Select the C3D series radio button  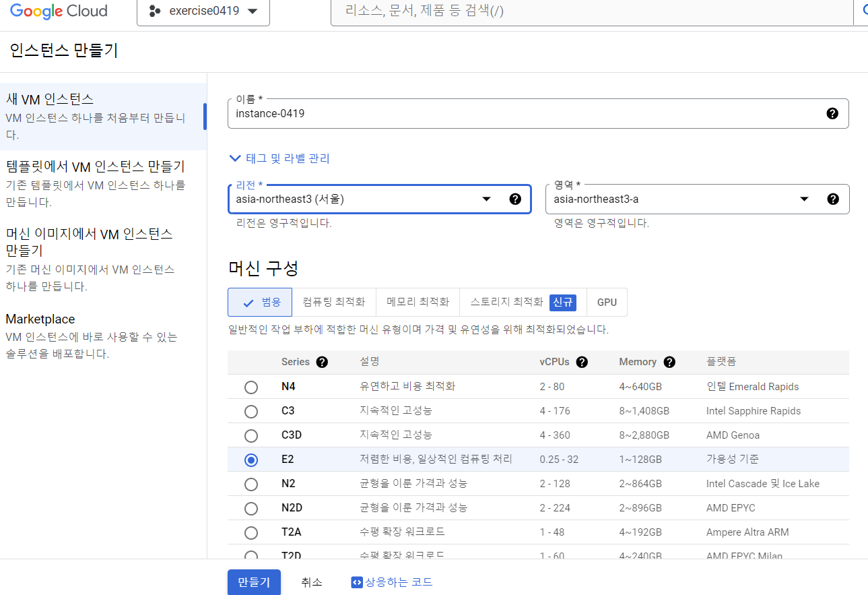(251, 435)
